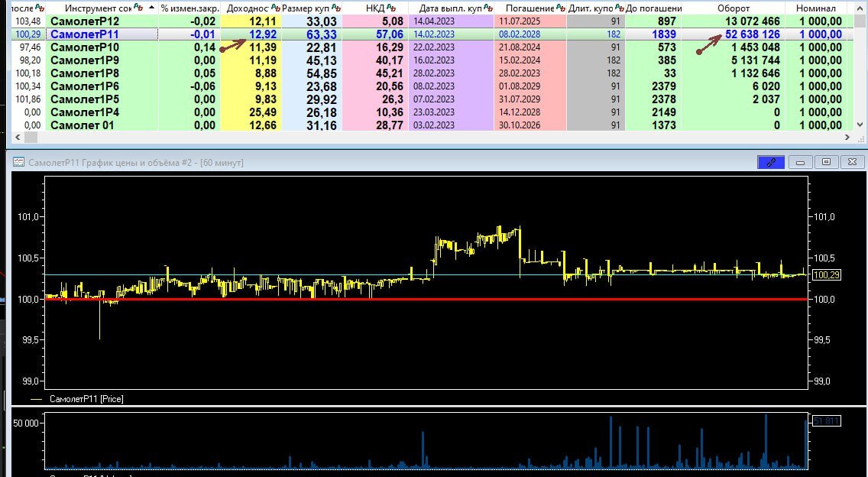Click yield value 25,49 for Самолет1Р4
This screenshot has width=868, height=477.
262,112
